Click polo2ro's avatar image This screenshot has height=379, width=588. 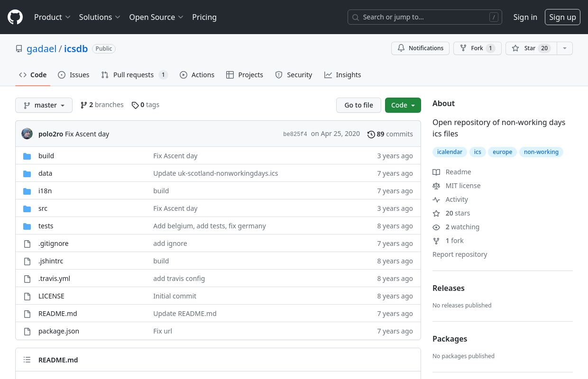pos(27,134)
